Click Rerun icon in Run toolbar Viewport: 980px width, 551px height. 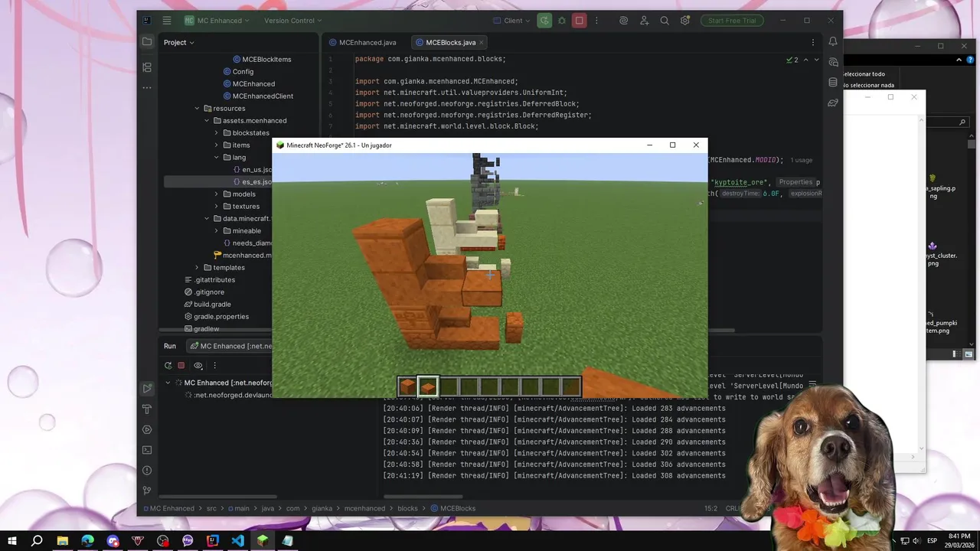(x=167, y=366)
